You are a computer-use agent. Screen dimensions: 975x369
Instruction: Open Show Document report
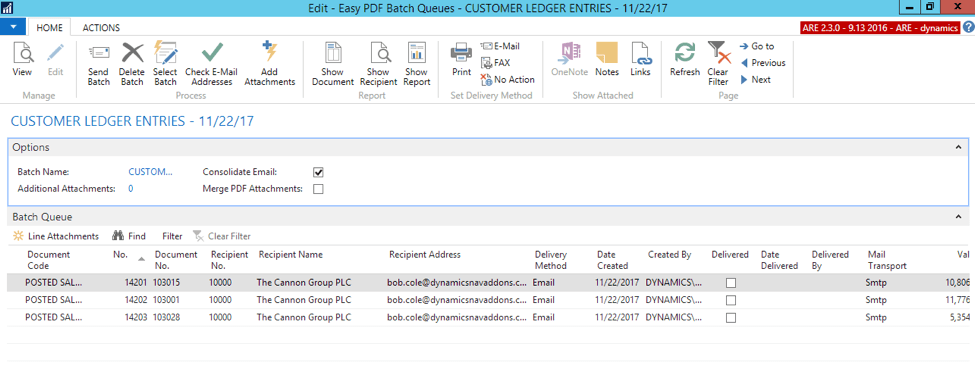(333, 64)
